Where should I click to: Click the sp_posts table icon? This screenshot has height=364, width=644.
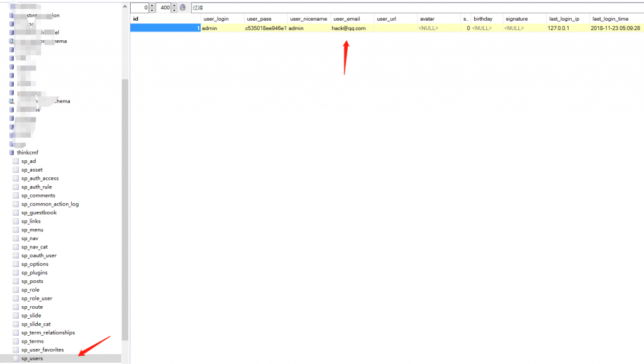[16, 282]
